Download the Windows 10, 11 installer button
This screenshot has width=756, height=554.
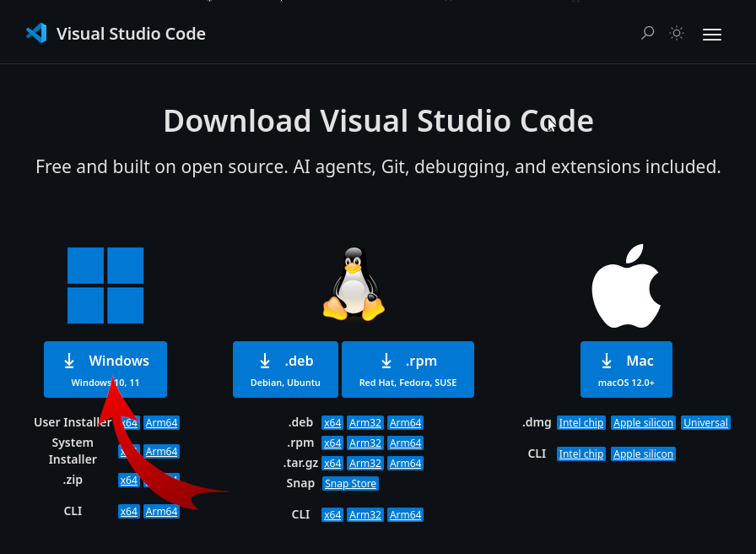(105, 370)
